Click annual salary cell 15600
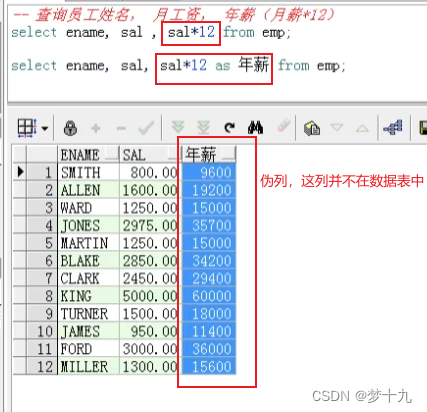427x412 pixels. 208,367
